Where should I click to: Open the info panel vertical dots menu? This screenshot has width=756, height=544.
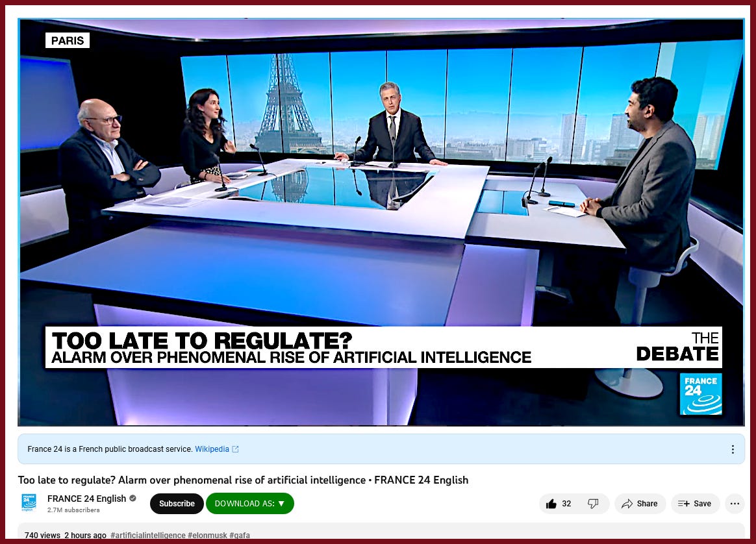pos(733,449)
